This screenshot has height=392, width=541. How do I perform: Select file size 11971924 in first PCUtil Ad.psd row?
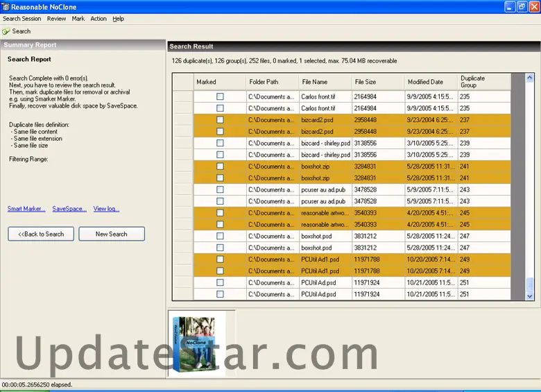378,282
